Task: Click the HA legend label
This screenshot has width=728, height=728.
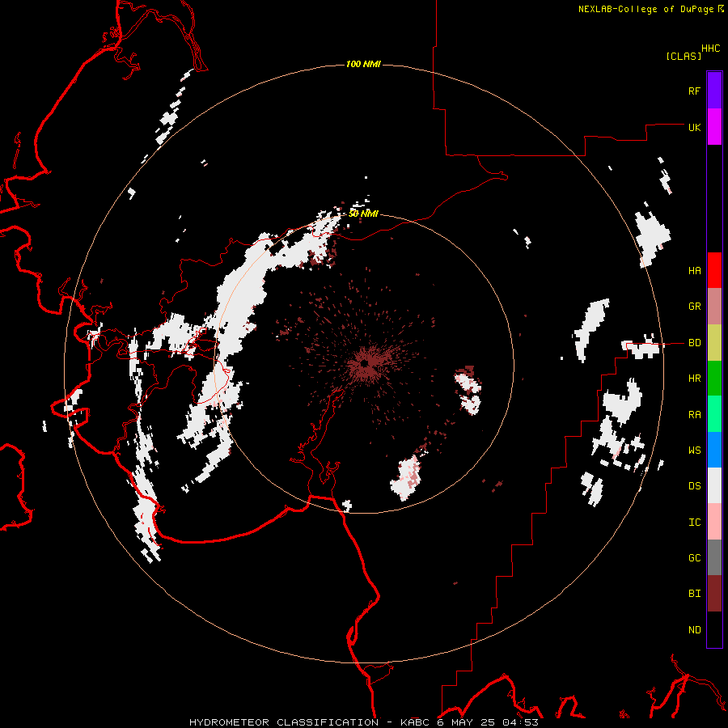Action: tap(694, 270)
